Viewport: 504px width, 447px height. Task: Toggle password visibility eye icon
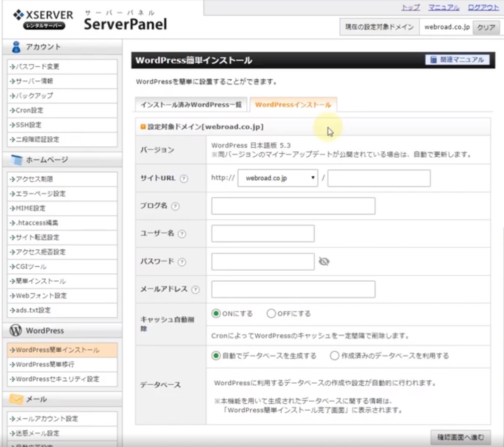(324, 262)
